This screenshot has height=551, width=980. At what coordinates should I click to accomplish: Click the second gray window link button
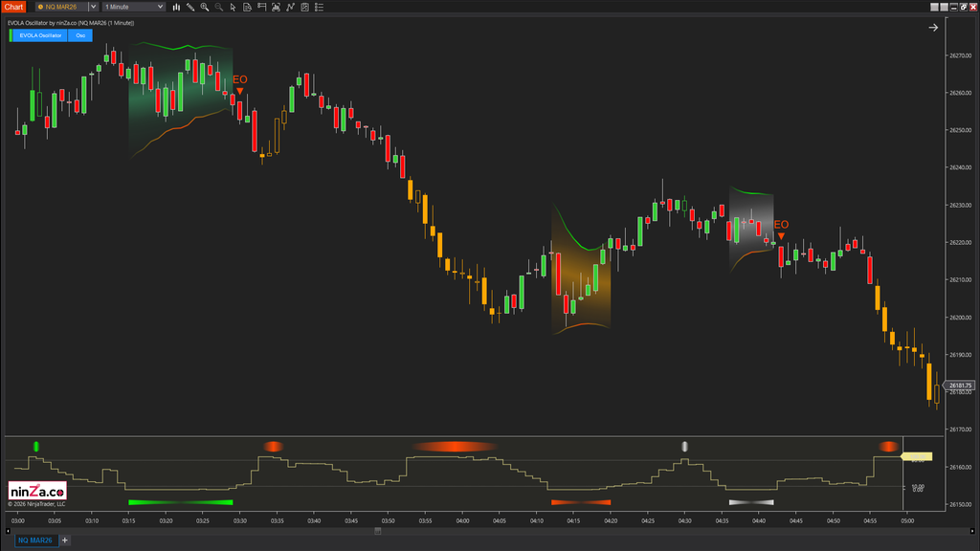[944, 7]
